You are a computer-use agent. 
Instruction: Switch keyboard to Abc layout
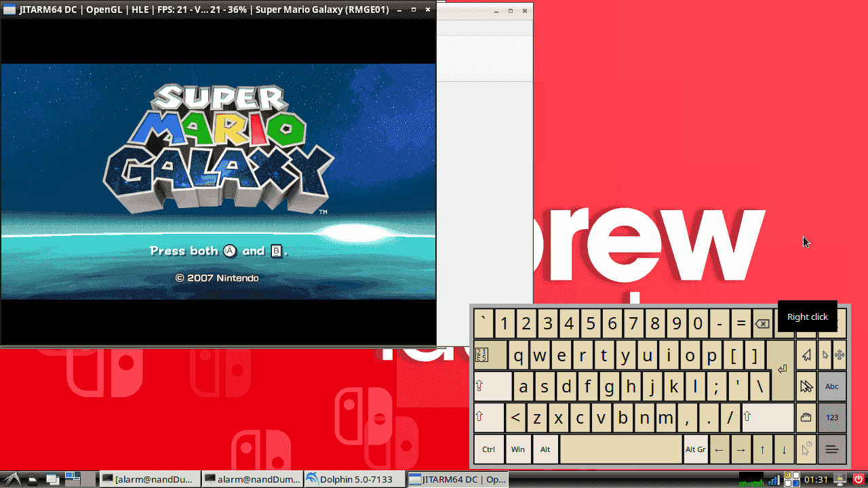pos(832,386)
